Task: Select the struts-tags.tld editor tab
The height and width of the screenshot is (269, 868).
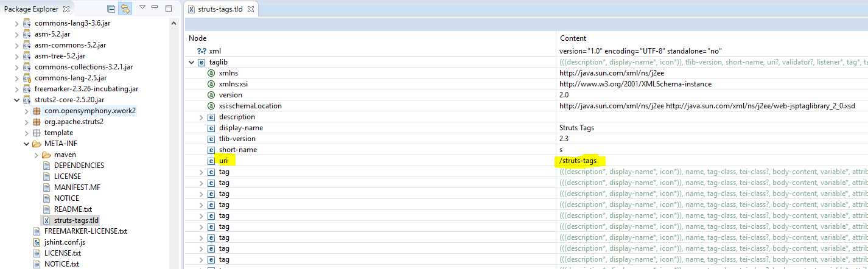Action: coord(222,9)
